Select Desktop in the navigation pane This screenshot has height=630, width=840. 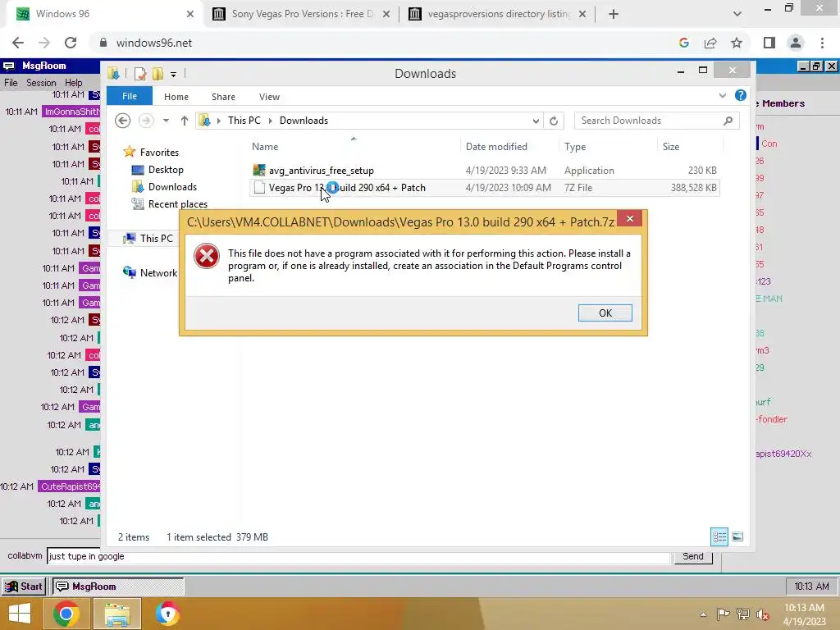(x=166, y=169)
